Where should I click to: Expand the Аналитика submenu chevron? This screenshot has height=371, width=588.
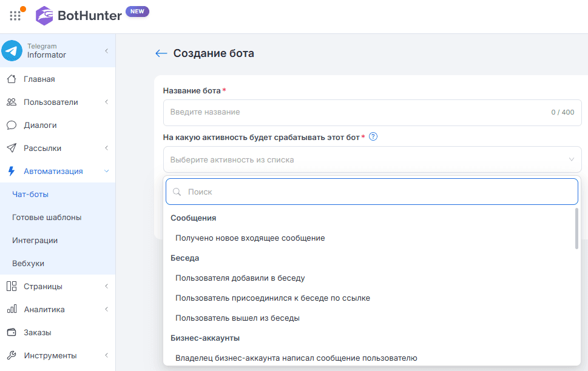pos(107,309)
